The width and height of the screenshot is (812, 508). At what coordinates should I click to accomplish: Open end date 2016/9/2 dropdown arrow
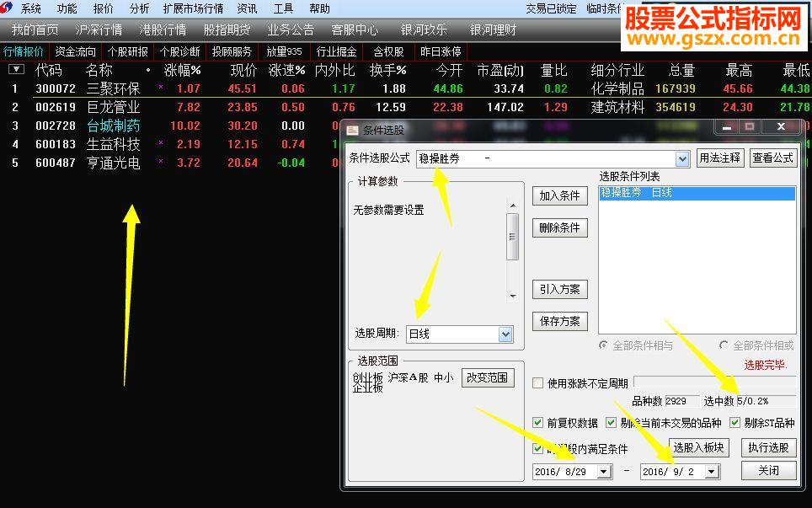pos(712,472)
